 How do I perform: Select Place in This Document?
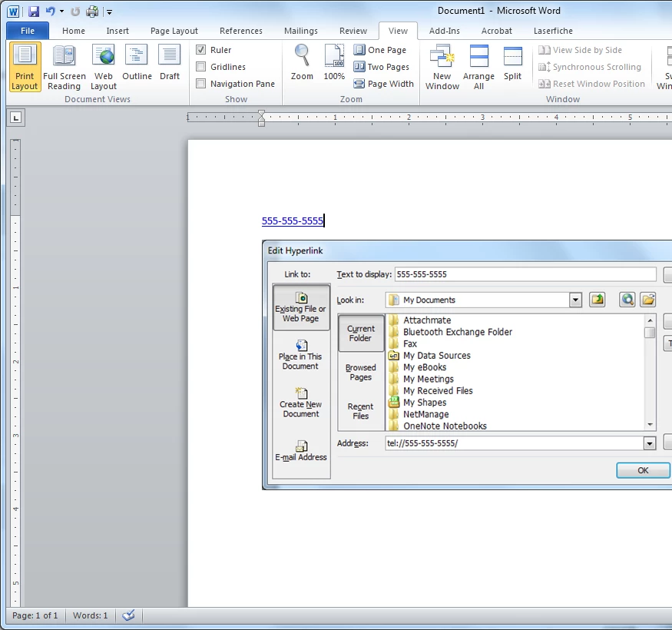click(300, 355)
